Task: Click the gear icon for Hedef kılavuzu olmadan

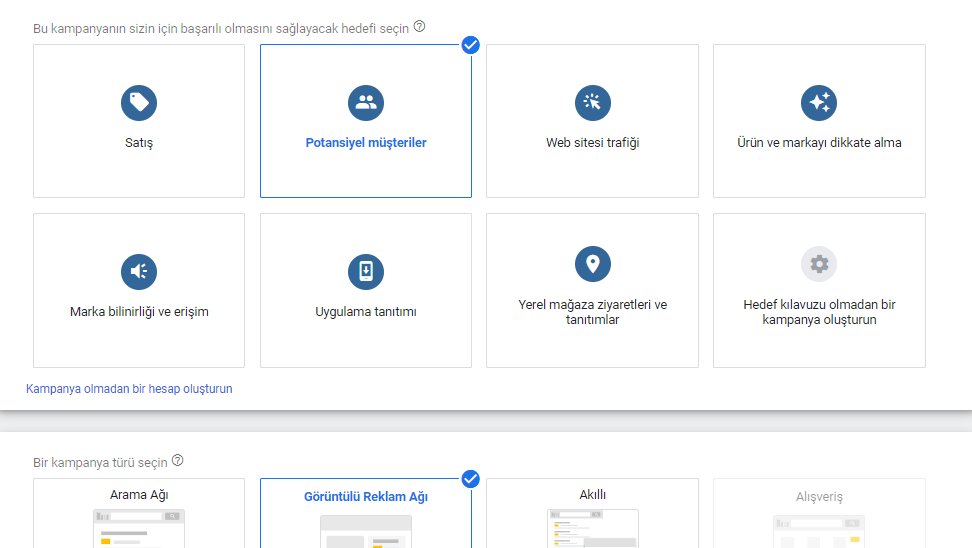Action: 819,264
